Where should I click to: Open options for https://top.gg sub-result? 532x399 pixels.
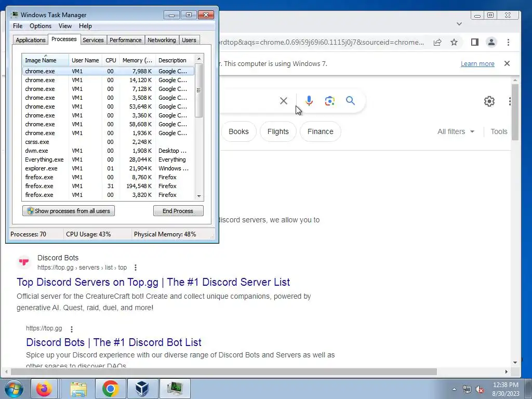tap(72, 329)
